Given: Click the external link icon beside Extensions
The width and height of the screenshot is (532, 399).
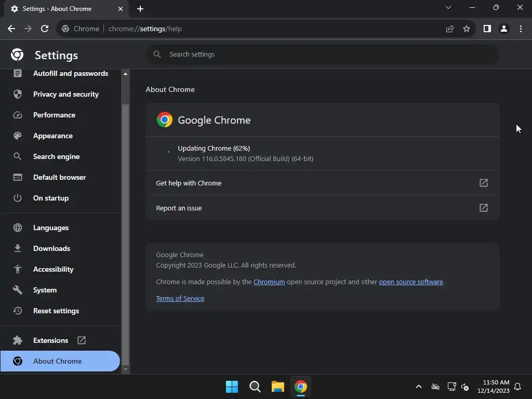Looking at the screenshot, I should pos(82,340).
